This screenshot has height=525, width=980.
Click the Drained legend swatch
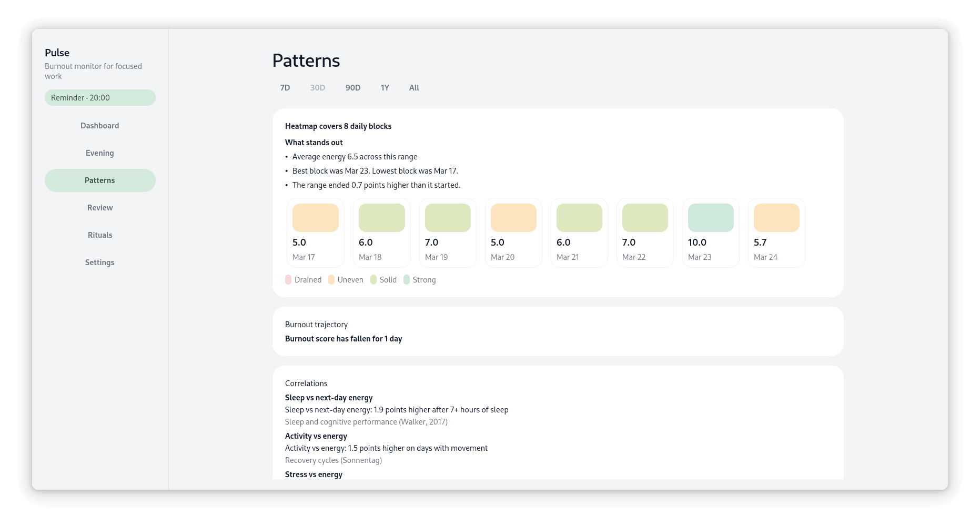point(288,280)
